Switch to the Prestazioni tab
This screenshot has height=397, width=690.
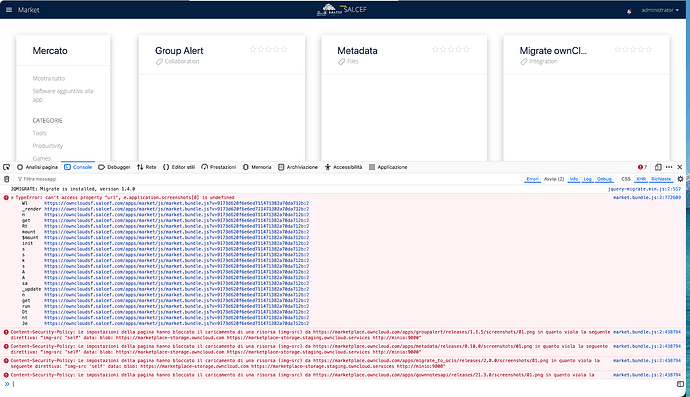218,167
